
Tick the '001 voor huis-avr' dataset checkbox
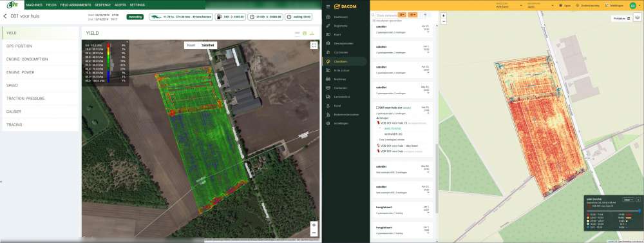click(x=377, y=108)
